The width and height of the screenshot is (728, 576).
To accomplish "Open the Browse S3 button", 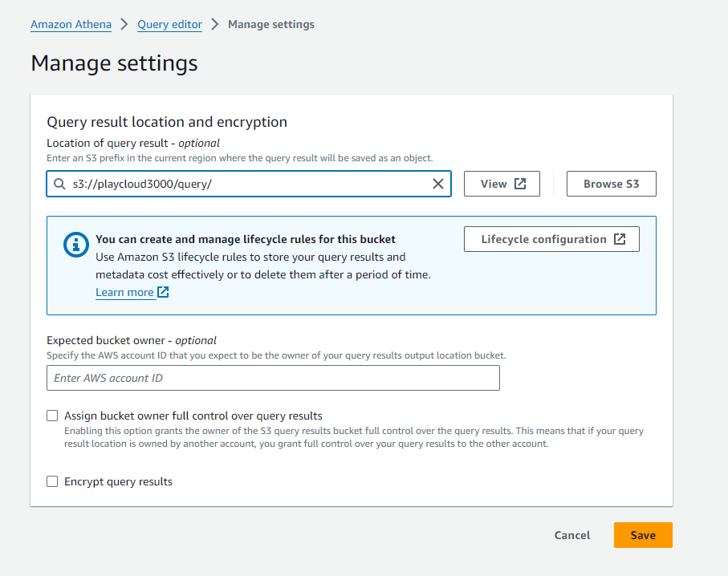I will coord(611,184).
